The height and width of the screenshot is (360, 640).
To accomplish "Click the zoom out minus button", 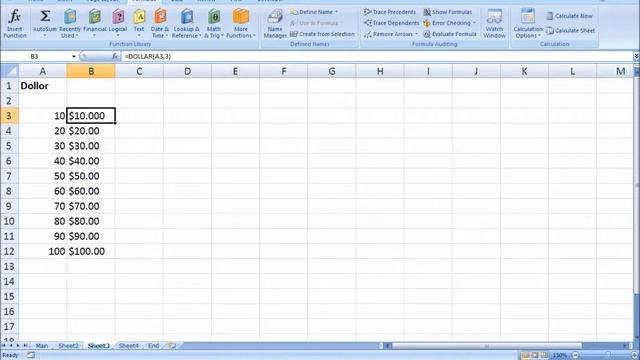I will click(576, 356).
